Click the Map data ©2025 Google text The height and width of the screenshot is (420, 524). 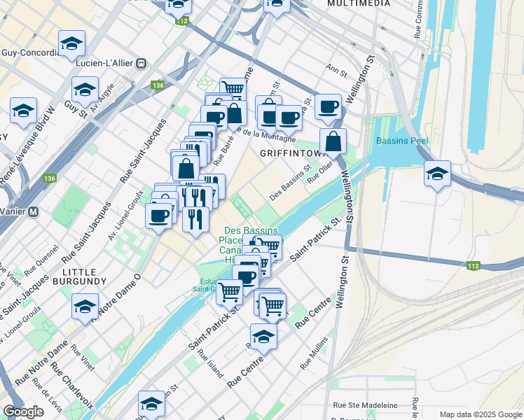tap(481, 415)
